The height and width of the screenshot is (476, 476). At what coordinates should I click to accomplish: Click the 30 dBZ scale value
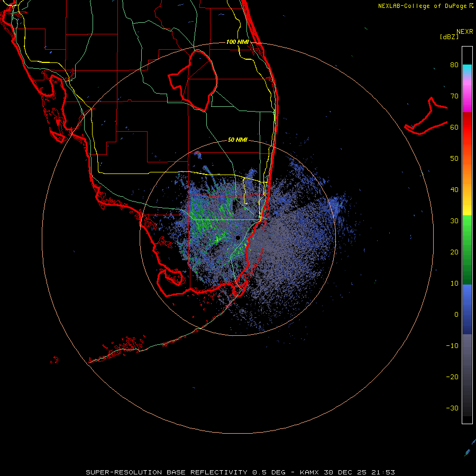point(454,221)
